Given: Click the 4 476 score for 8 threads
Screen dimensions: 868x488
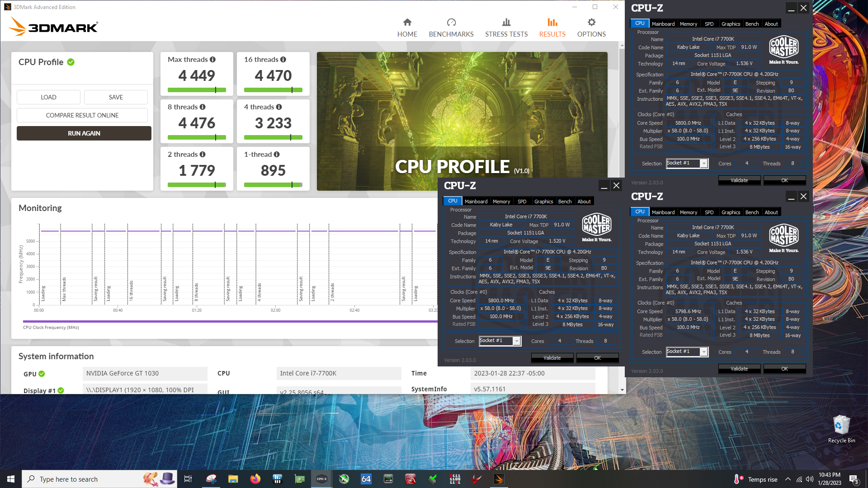Looking at the screenshot, I should click(197, 123).
